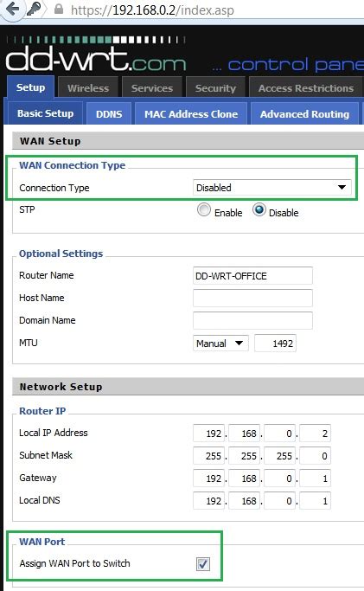Open the MTU Manual dropdown
Screen dimensions: 364x591
tap(220, 344)
